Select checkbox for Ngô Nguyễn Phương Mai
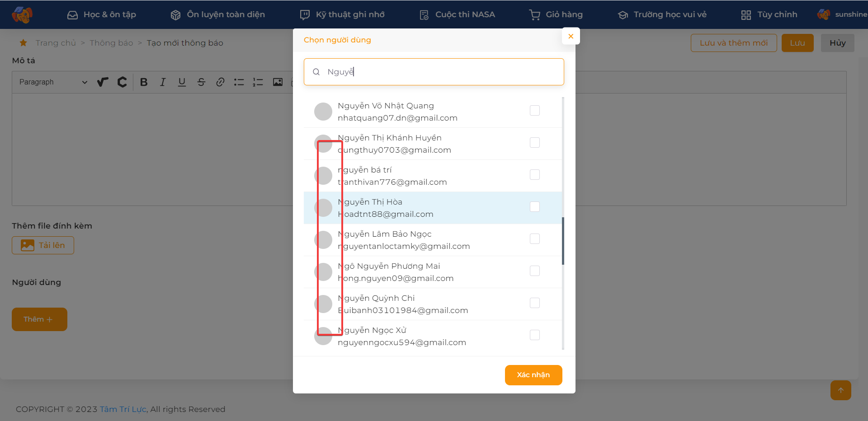 pos(535,271)
